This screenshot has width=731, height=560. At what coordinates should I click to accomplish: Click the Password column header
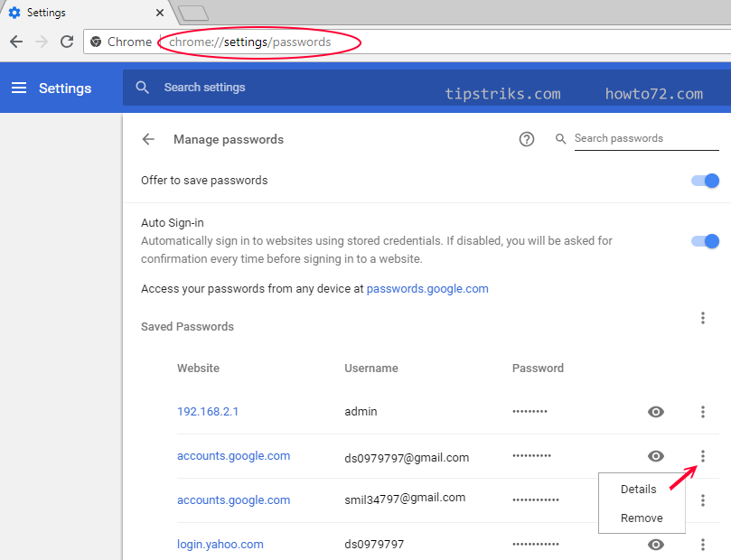click(x=538, y=368)
